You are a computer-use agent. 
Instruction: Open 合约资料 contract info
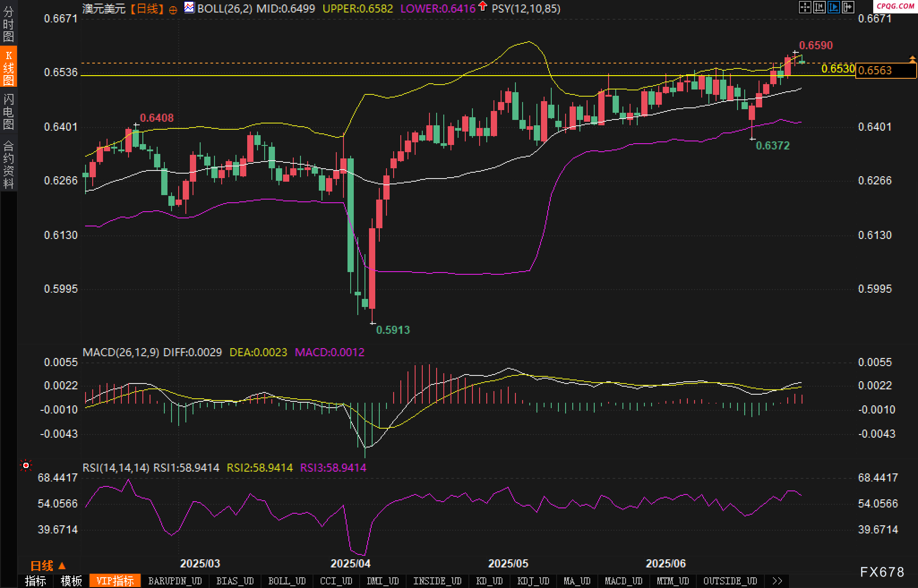pyautogui.click(x=9, y=164)
